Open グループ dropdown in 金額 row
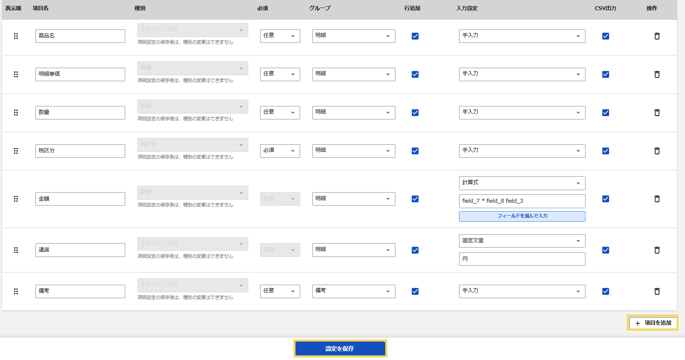Image resolution: width=685 pixels, height=360 pixels. pyautogui.click(x=354, y=199)
